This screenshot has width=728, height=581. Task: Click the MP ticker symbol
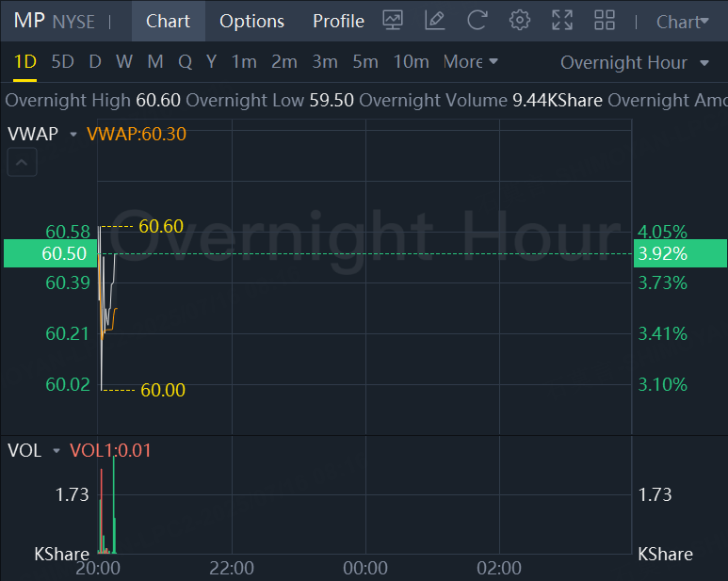pyautogui.click(x=29, y=21)
